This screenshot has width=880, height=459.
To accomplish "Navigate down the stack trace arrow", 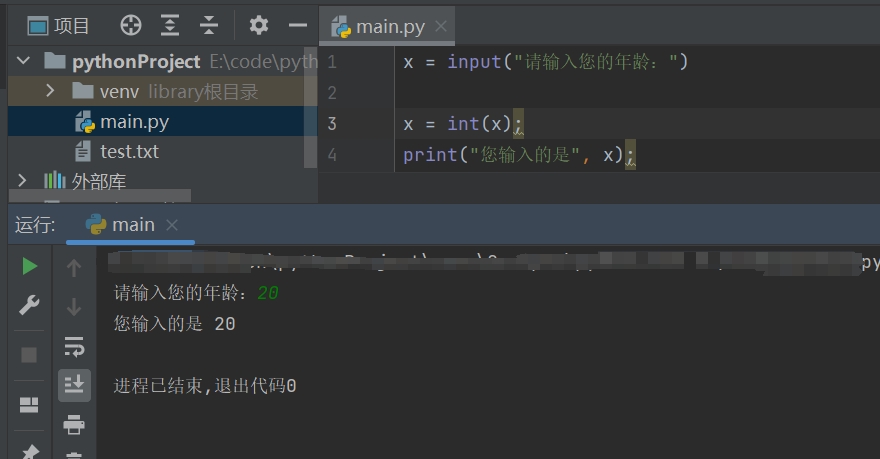I will click(74, 307).
